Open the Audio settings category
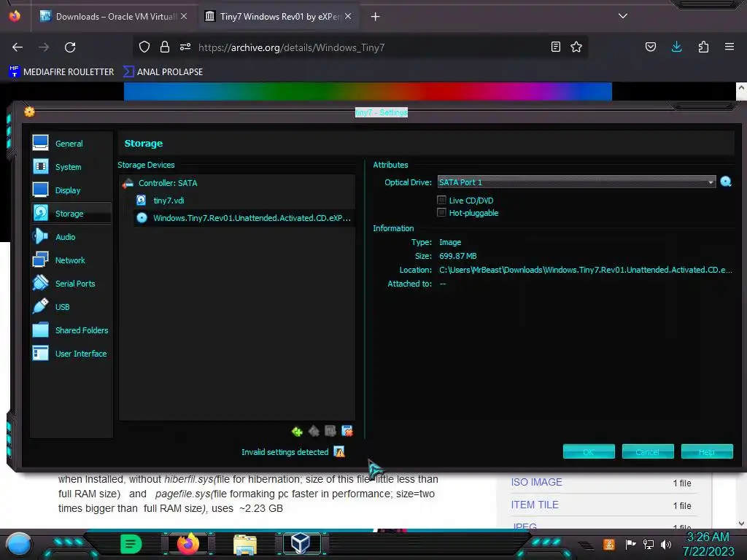Screen dimensions: 747x560 tap(71, 237)
